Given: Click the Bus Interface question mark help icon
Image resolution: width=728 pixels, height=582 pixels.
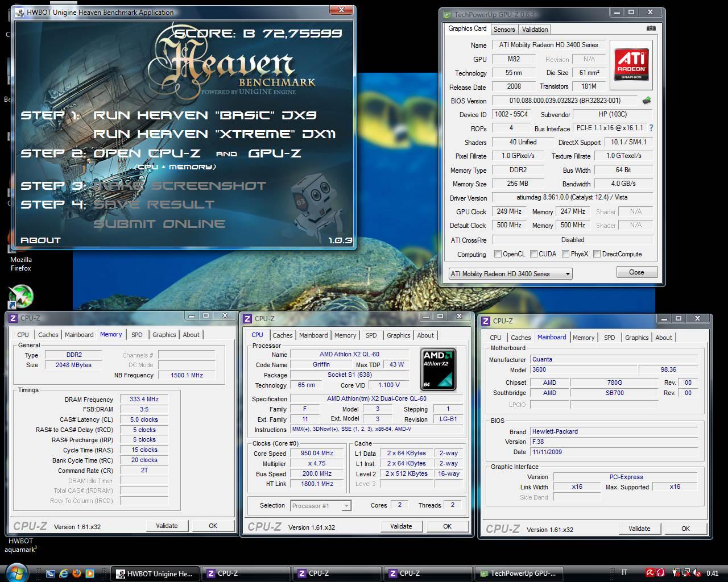Looking at the screenshot, I should [651, 128].
